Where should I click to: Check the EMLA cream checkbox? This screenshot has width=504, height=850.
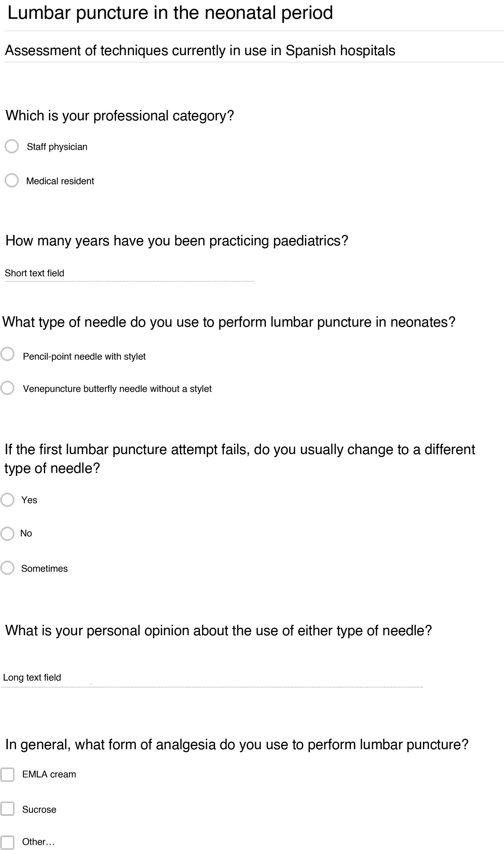(7, 775)
